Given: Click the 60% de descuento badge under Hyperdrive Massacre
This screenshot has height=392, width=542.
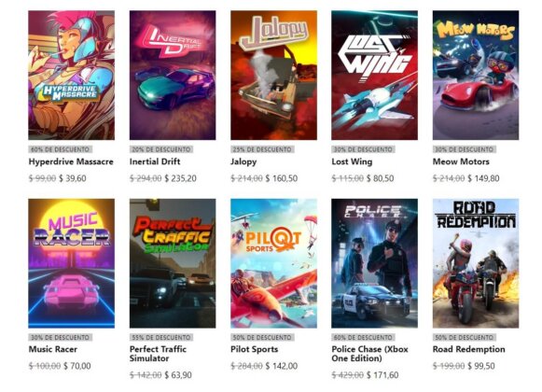Looking at the screenshot, I should pyautogui.click(x=60, y=149).
